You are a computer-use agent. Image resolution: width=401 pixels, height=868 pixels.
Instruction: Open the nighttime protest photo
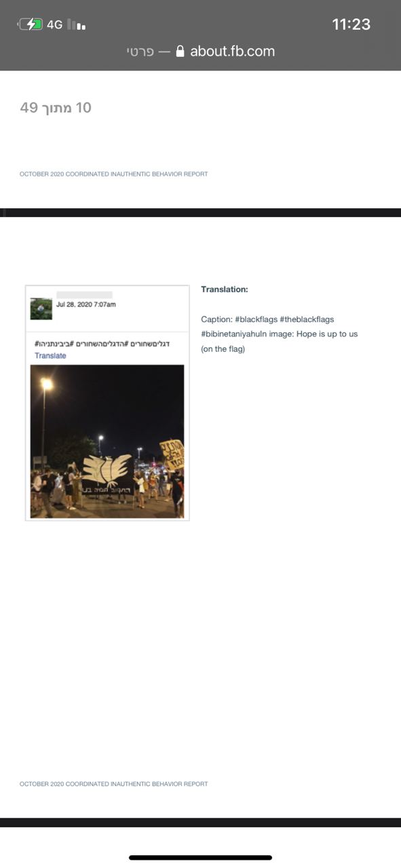(107, 441)
